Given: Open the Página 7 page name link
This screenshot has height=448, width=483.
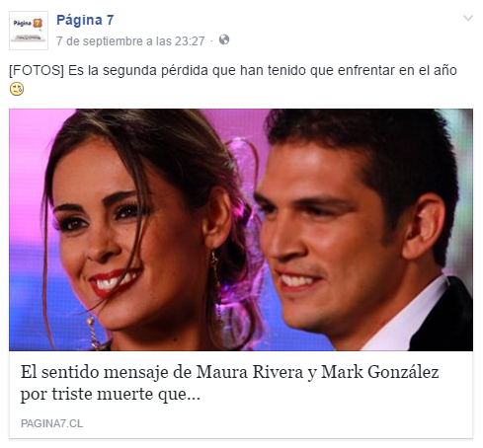Looking at the screenshot, I should [85, 20].
